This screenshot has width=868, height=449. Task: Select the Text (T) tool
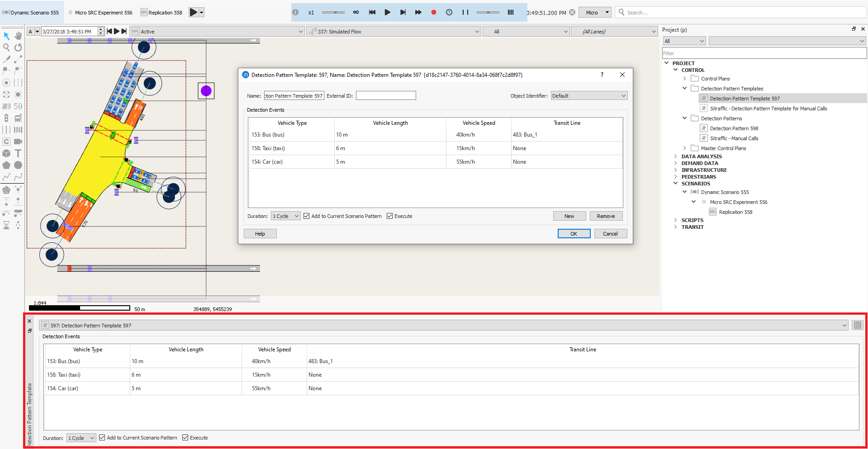pos(18,153)
